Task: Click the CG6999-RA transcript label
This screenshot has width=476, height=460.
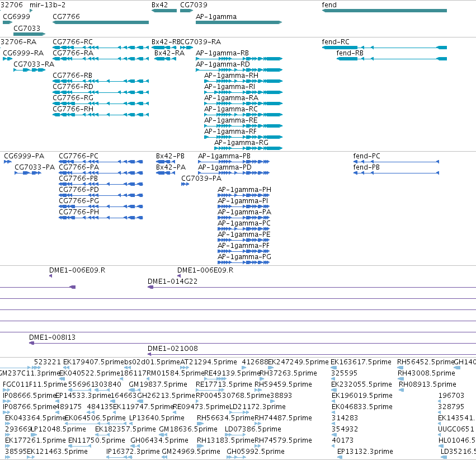Action: click(23, 53)
